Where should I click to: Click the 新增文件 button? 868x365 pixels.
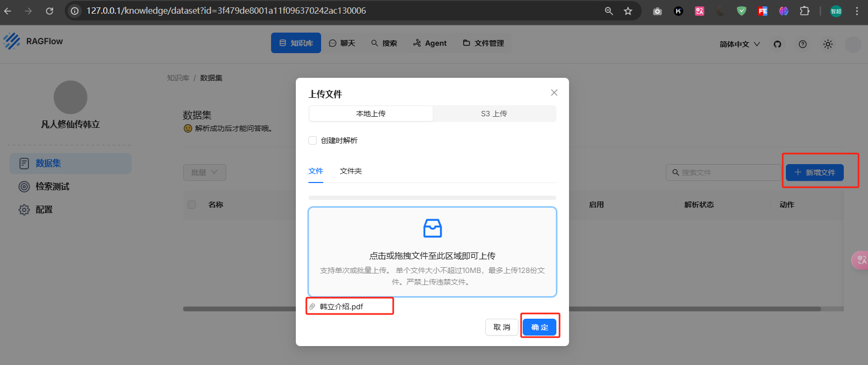[x=815, y=173]
